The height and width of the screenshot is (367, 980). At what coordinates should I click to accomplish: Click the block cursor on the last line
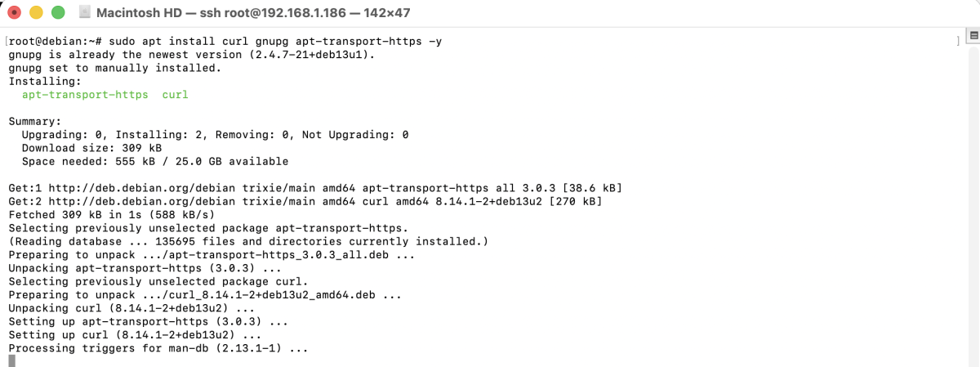click(x=11, y=360)
